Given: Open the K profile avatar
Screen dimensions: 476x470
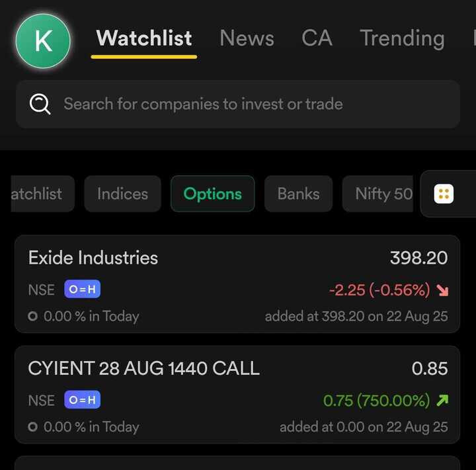Looking at the screenshot, I should 43,41.
